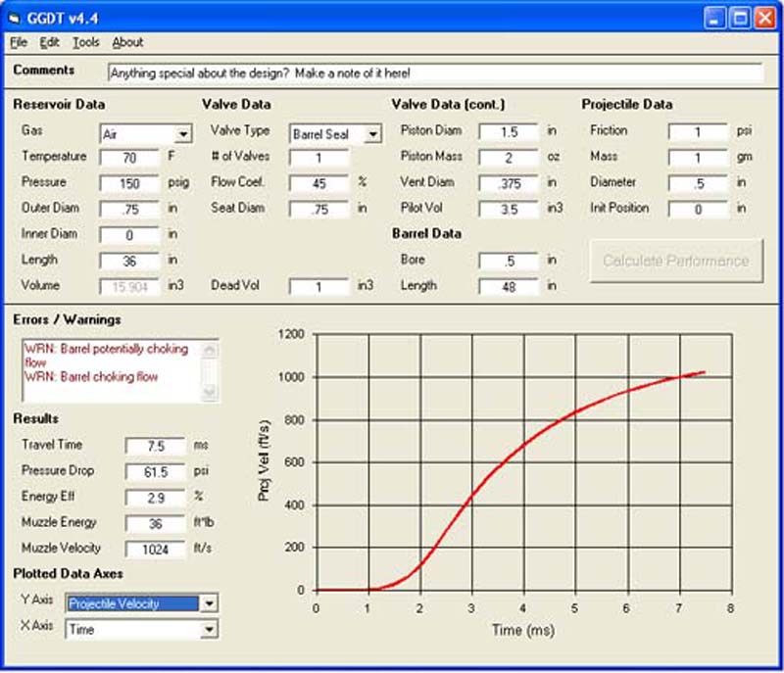
Task: Select the barrel Length input field
Action: click(508, 286)
